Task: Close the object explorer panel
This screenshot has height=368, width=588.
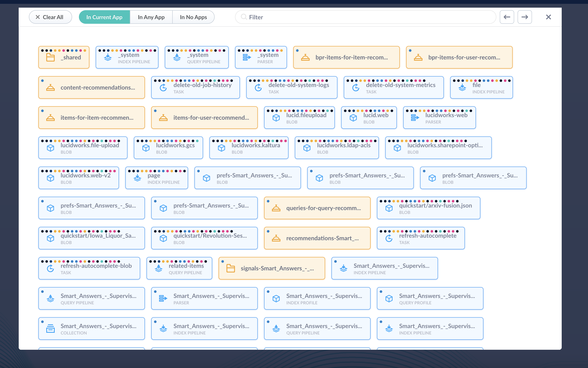Action: coord(548,17)
